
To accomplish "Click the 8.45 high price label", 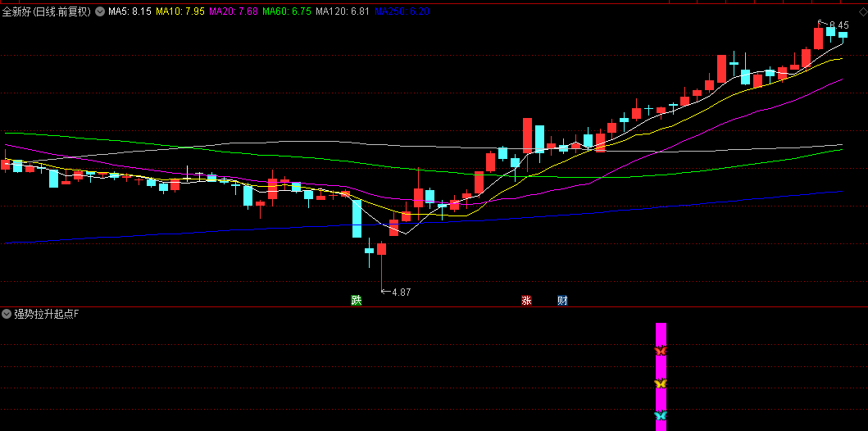I will click(x=839, y=25).
